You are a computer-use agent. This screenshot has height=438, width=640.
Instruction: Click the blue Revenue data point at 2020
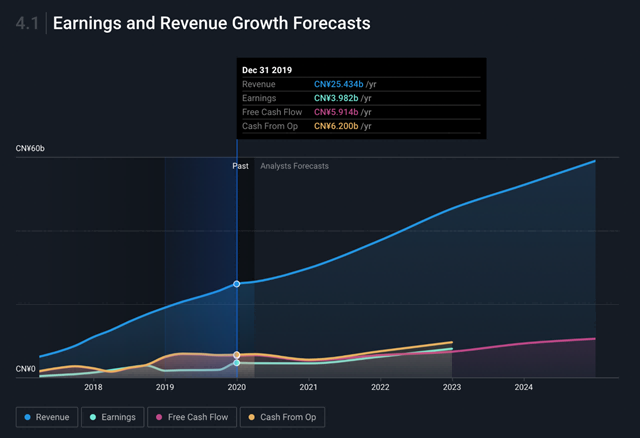click(x=237, y=284)
